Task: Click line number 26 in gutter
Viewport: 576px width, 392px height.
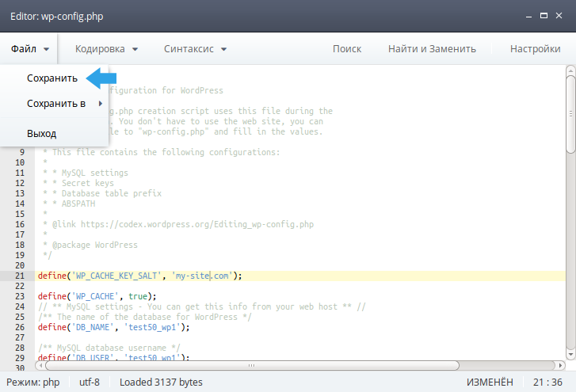Action: tap(20, 327)
